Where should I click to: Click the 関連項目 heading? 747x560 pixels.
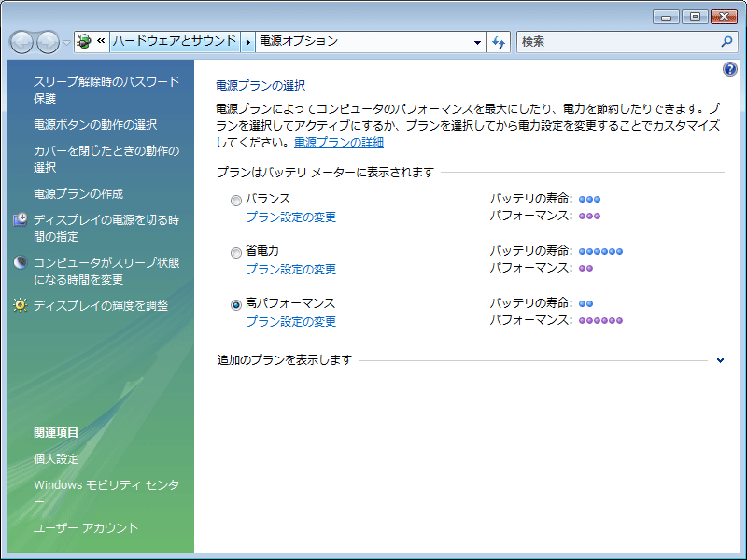[56, 433]
